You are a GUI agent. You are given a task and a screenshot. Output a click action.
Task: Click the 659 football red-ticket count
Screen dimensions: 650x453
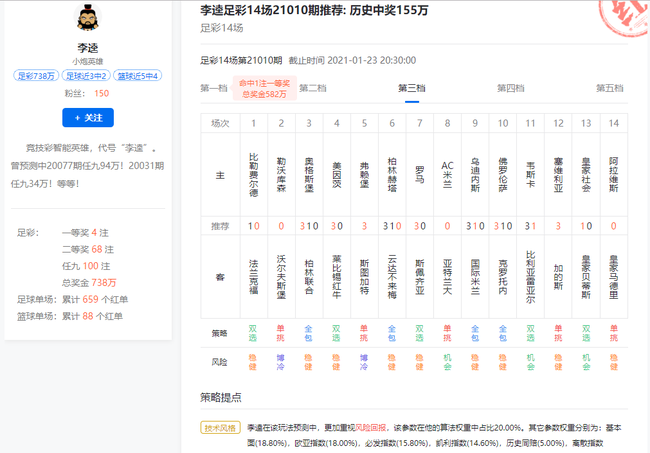[x=90, y=299]
